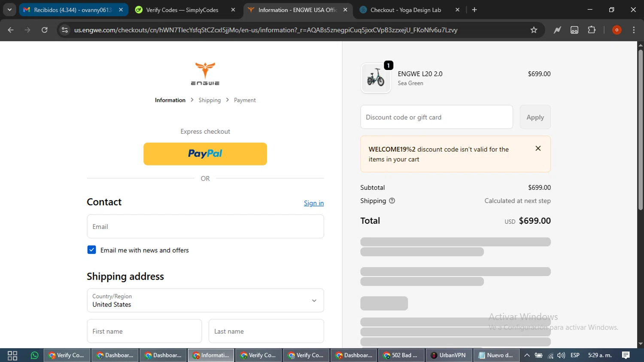Go back with browser back arrow
The width and height of the screenshot is (644, 362).
click(x=11, y=30)
